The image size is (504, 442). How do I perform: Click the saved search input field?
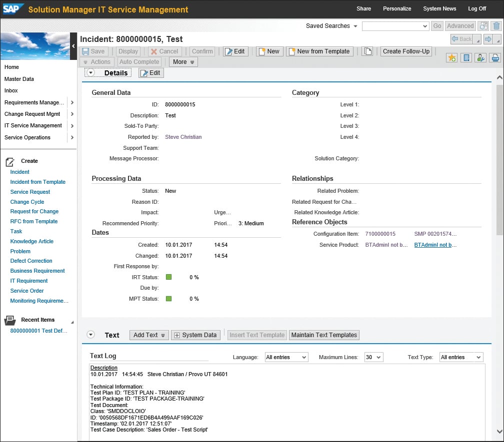pos(395,25)
